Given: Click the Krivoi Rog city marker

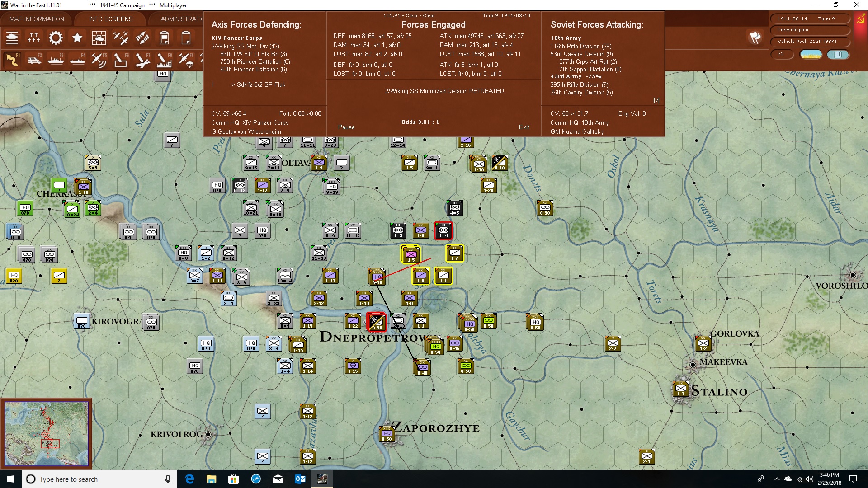Looking at the screenshot, I should click(x=208, y=434).
